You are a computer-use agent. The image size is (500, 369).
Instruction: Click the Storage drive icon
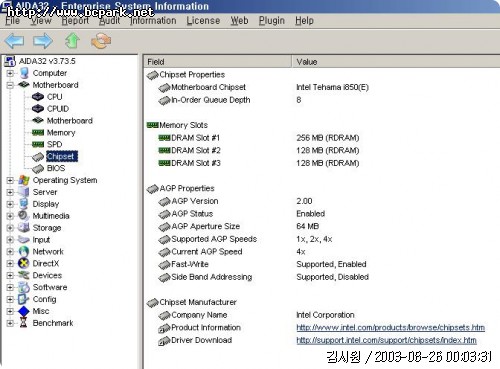[24, 228]
